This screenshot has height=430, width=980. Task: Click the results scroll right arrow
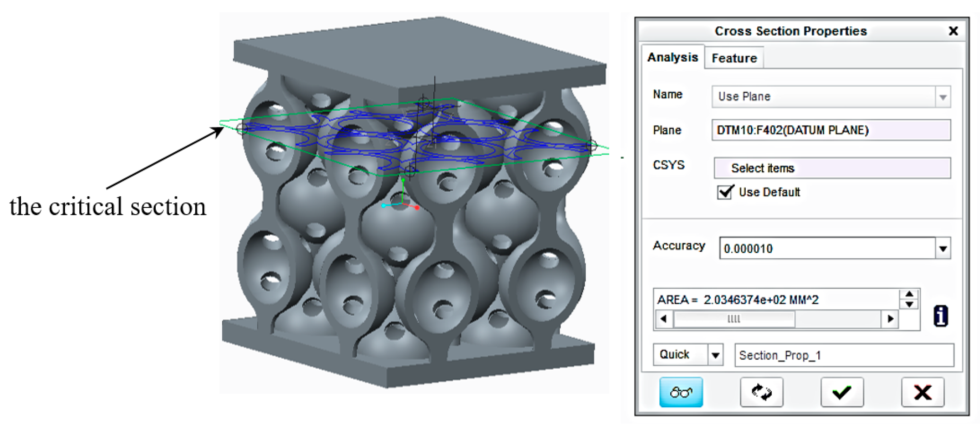point(890,318)
